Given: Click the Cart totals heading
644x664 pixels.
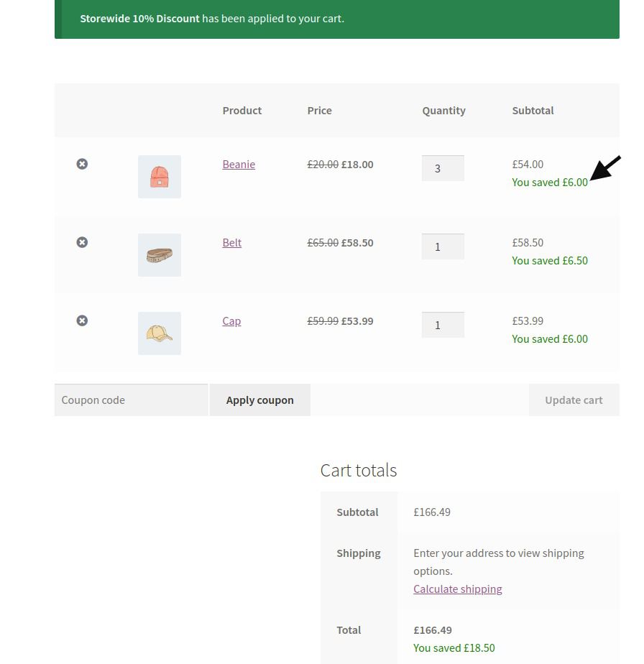Looking at the screenshot, I should coord(359,470).
